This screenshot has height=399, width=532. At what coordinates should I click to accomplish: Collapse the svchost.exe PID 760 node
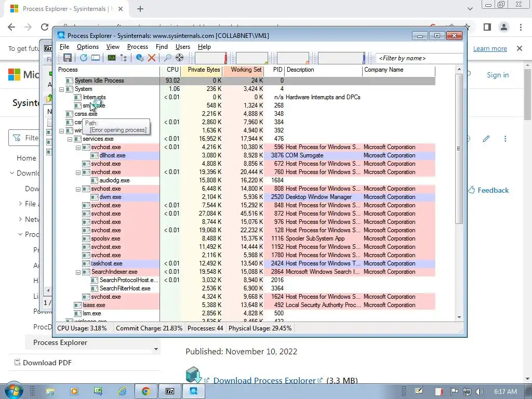78,172
